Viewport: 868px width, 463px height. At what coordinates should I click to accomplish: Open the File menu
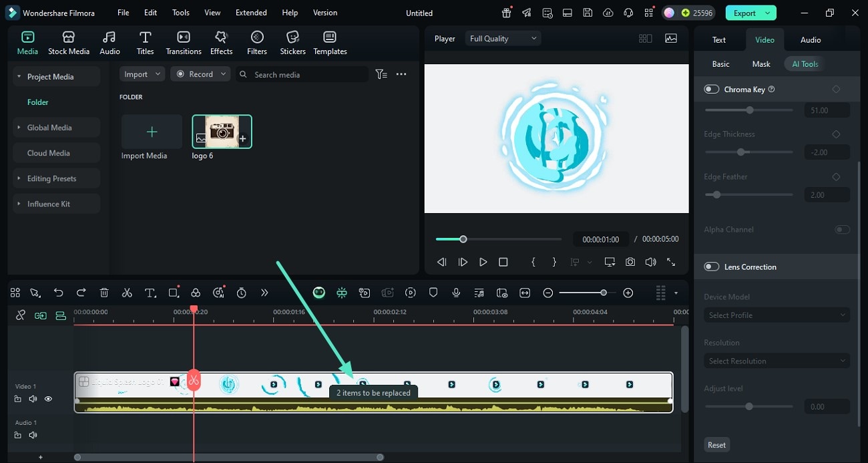pyautogui.click(x=124, y=13)
